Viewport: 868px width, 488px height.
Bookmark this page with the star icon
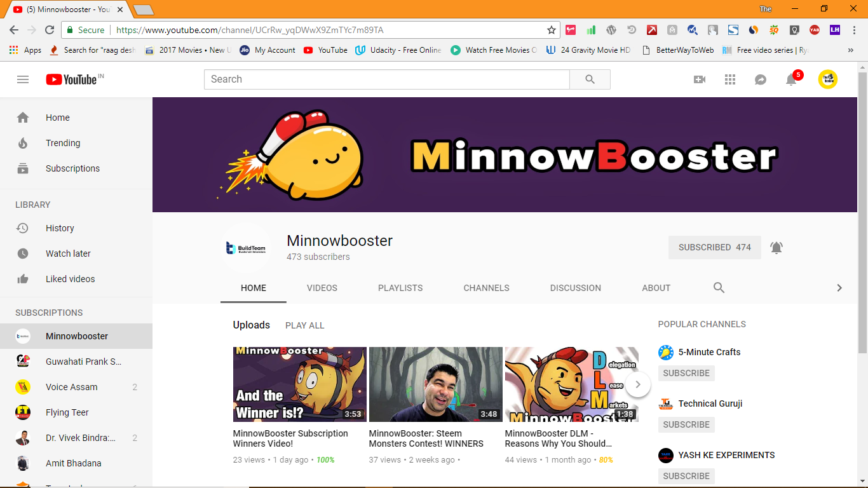click(552, 30)
